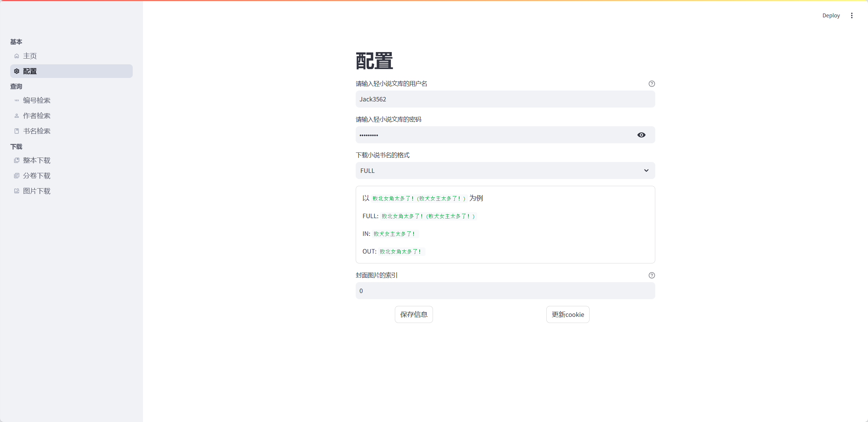Click the help icon for 封面图片的索引

pos(652,275)
